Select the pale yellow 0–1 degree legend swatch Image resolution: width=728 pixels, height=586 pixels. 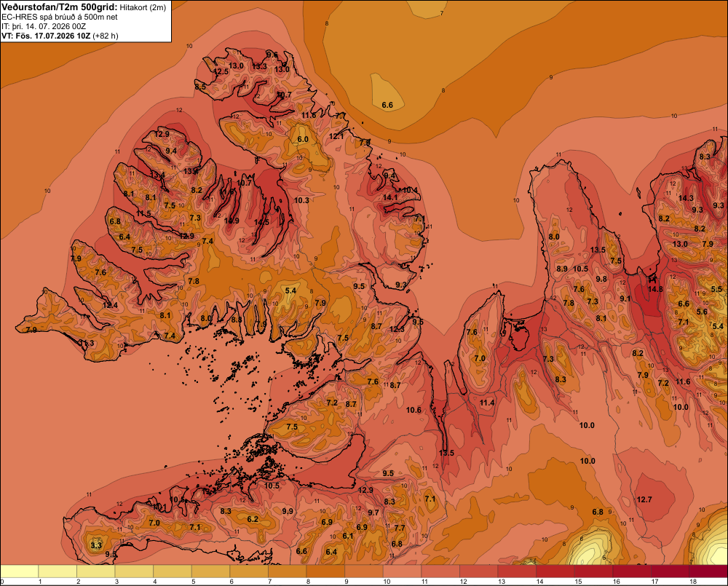pyautogui.click(x=20, y=571)
